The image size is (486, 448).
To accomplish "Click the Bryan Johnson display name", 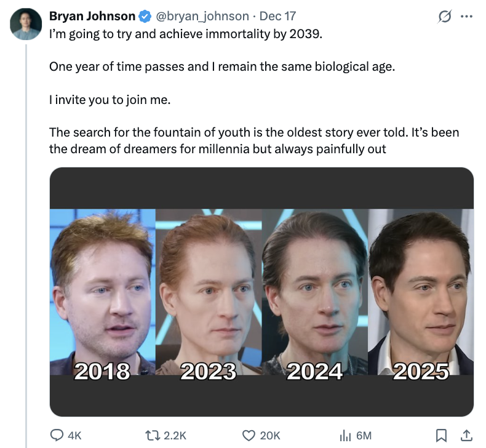I will (x=92, y=16).
